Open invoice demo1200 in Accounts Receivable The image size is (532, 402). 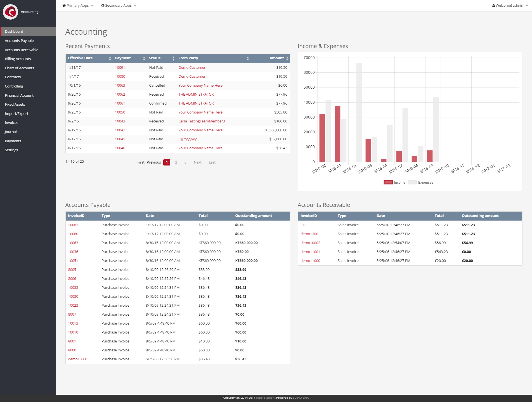pos(309,234)
